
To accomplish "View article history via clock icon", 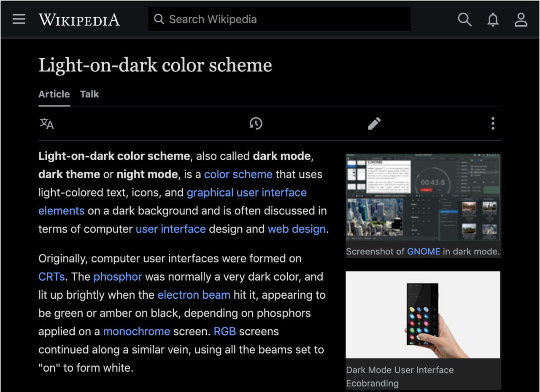I will click(x=256, y=124).
